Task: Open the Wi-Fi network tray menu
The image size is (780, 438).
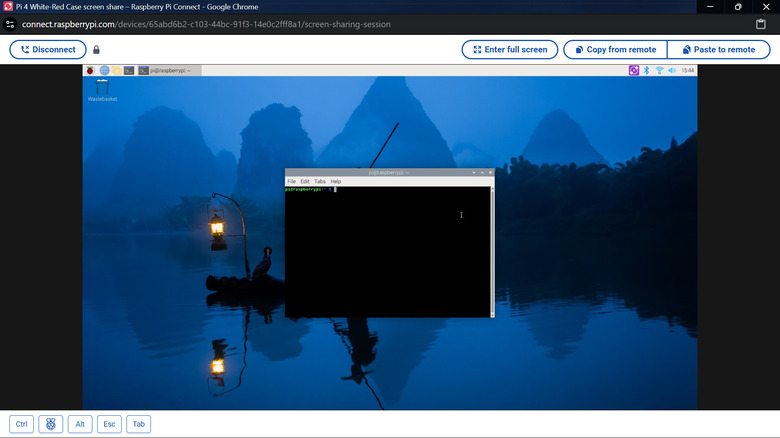Action: (659, 71)
